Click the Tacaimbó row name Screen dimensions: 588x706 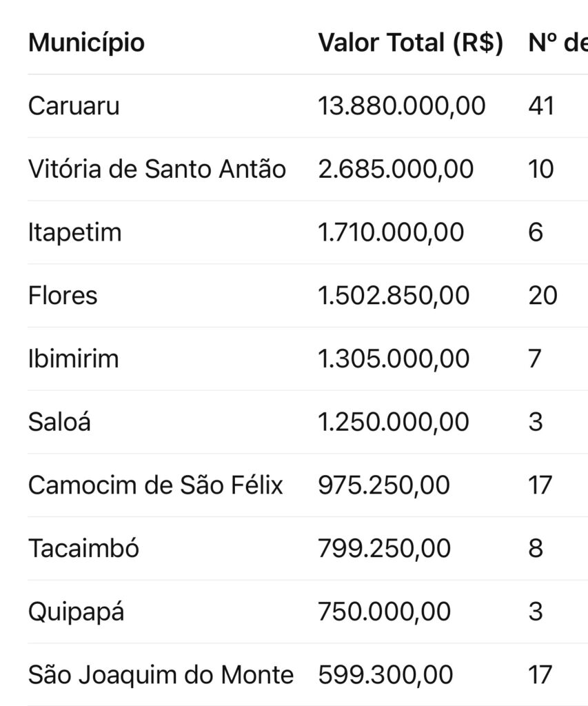click(x=83, y=548)
